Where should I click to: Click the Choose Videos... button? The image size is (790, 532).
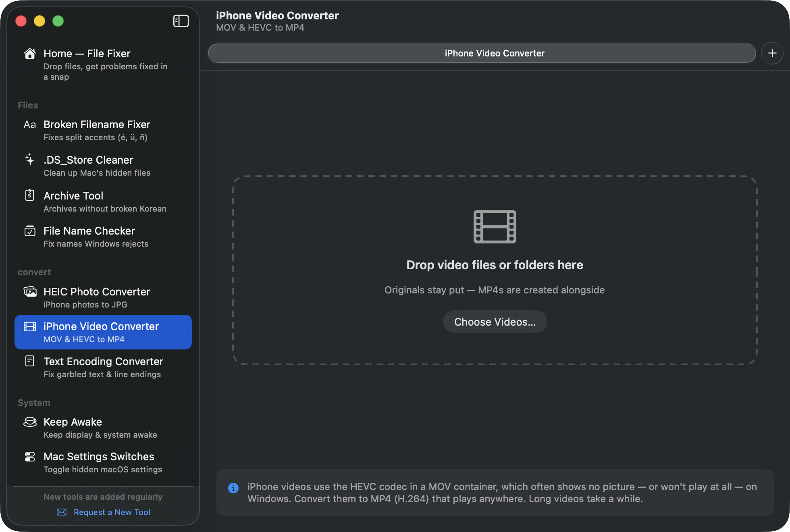(x=495, y=322)
